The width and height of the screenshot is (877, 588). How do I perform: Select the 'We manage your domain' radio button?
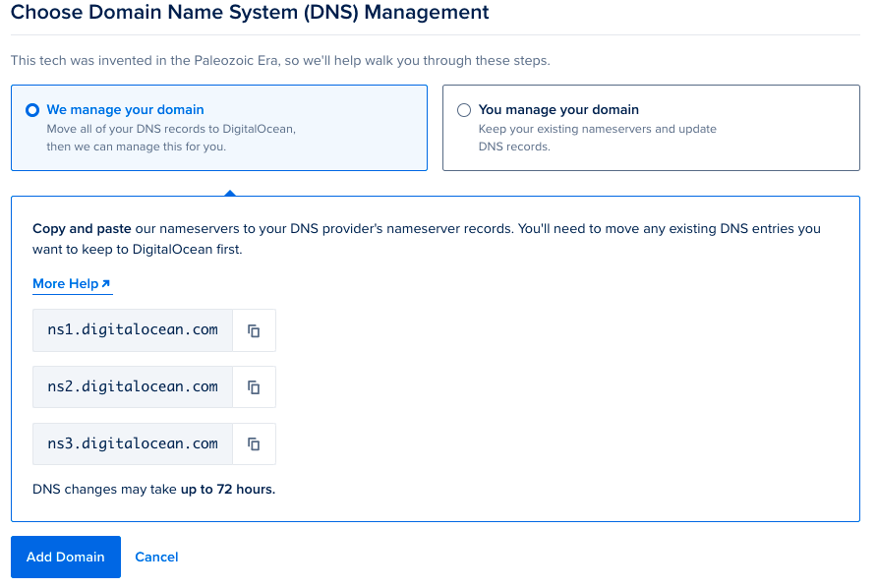coord(32,110)
